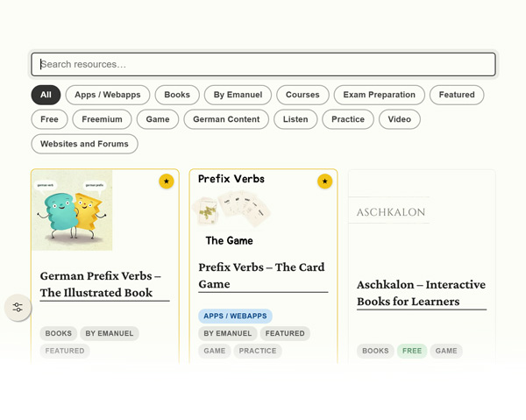The image size is (526, 420).
Task: Open German Prefix Verbs – The Illustrated Book
Action: [x=101, y=284]
